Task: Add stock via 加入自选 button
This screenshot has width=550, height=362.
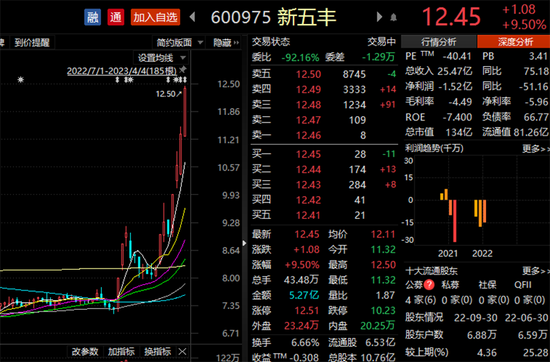Action: click(x=155, y=17)
